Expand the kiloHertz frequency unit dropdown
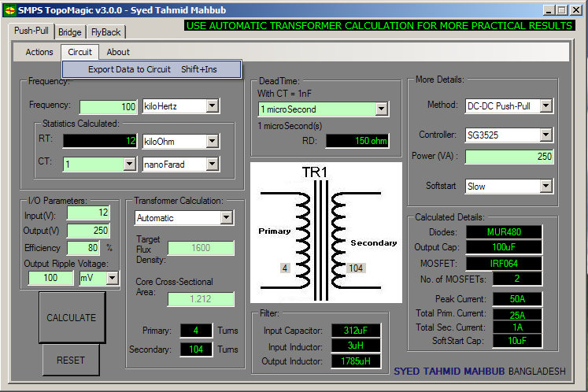 (213, 105)
